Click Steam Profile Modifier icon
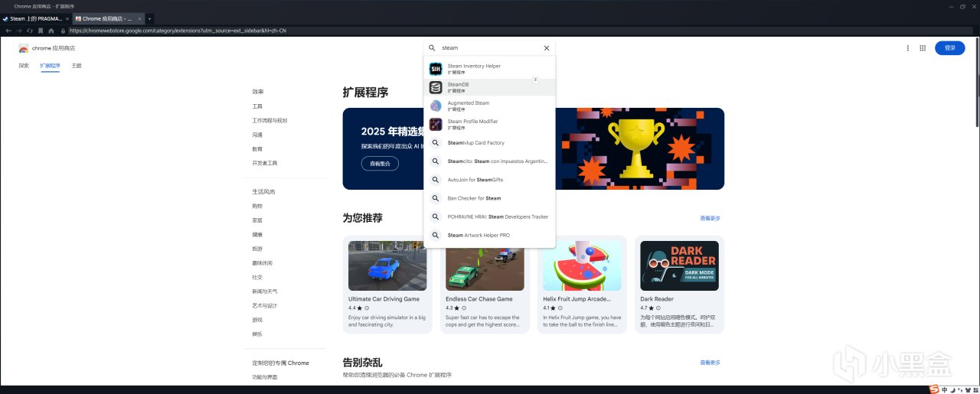The height and width of the screenshot is (394, 980). click(x=436, y=124)
